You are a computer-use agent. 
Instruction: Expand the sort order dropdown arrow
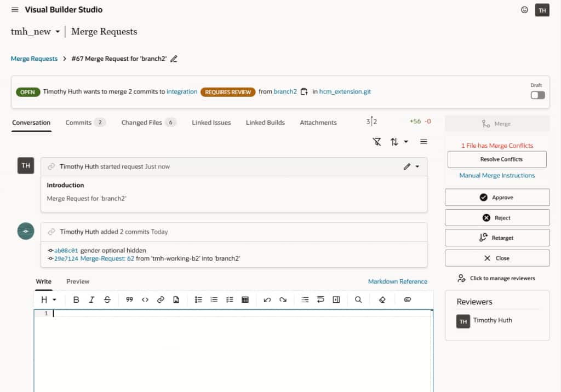coord(406,142)
